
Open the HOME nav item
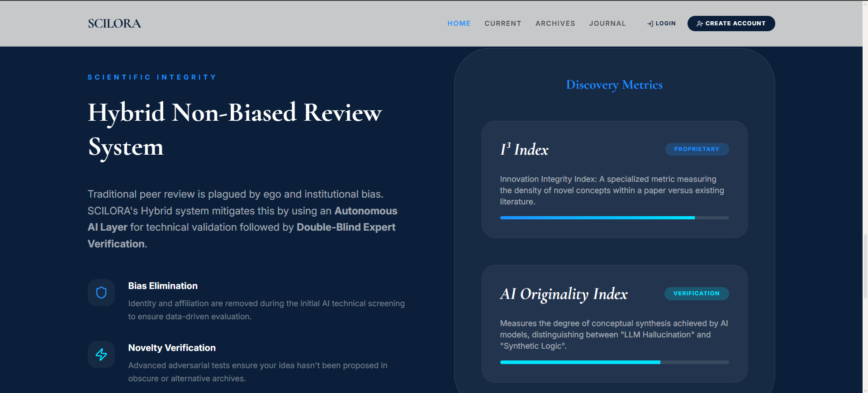[459, 24]
